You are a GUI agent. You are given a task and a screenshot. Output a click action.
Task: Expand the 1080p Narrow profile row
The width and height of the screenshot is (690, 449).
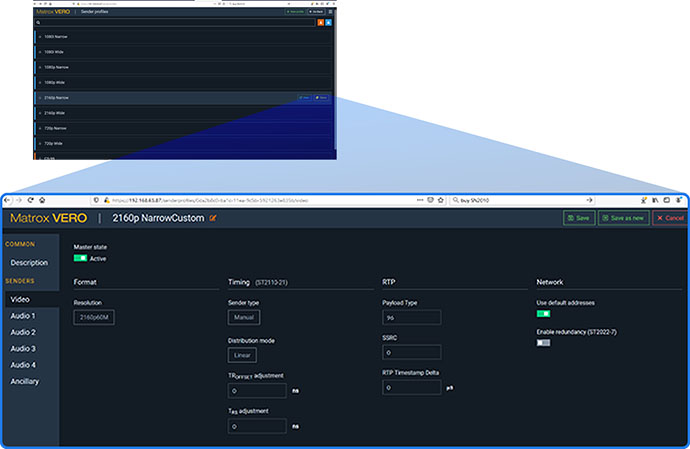click(40, 67)
